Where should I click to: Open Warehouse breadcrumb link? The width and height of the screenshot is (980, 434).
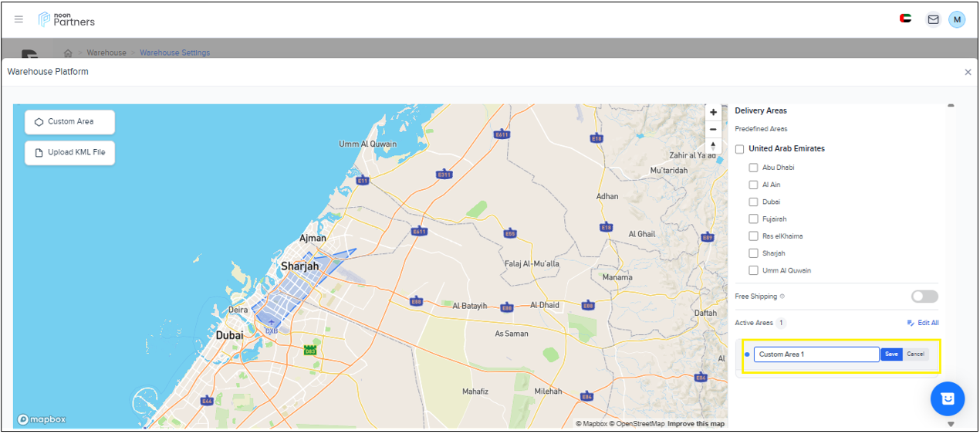106,53
